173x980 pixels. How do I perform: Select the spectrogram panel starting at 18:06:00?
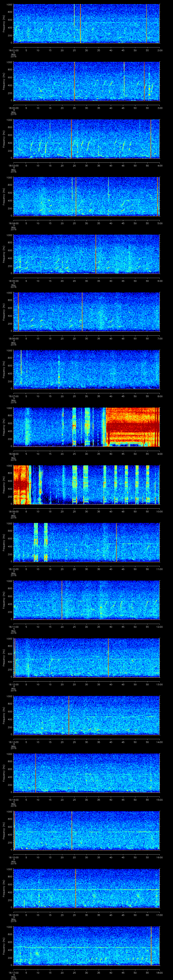[86, 312]
